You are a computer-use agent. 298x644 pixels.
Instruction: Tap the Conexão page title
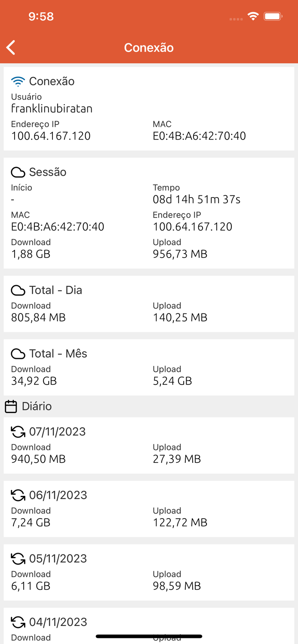click(149, 48)
